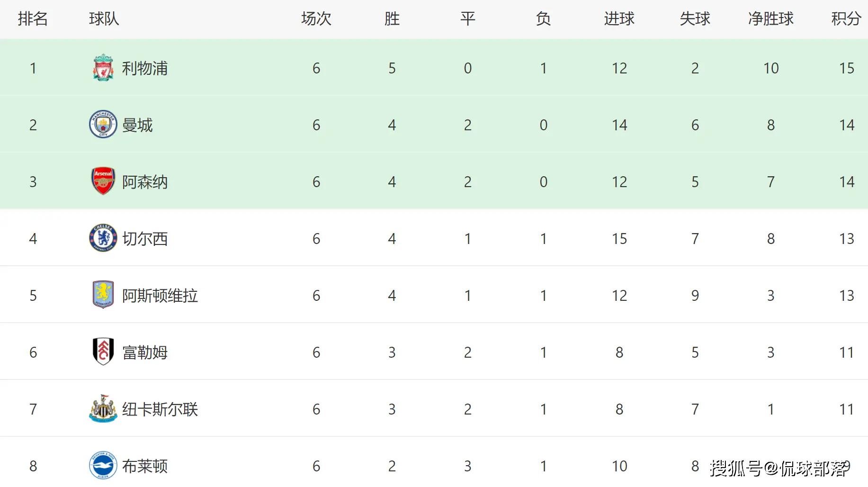868x487 pixels.
Task: Click the Arsenal club crest icon
Action: 103,181
